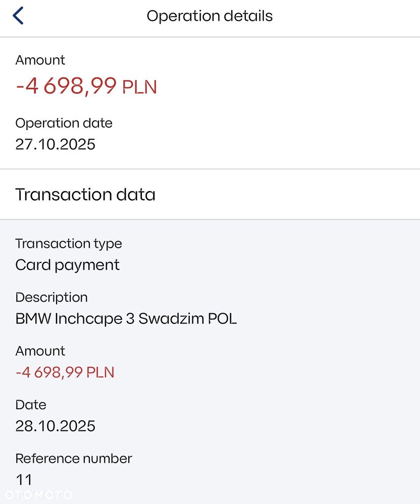The height and width of the screenshot is (504, 420).
Task: Tap BMW Inchcape 3 Swadzim POL description
Action: click(x=126, y=319)
